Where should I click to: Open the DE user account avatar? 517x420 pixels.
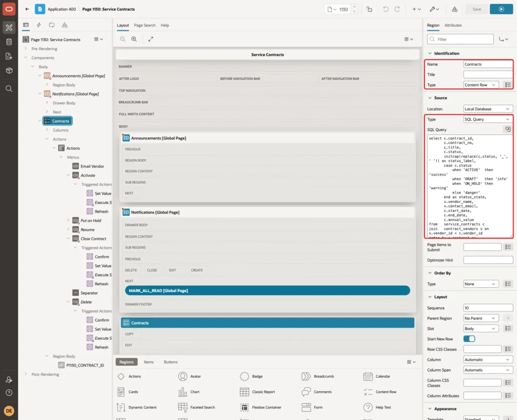(x=9, y=411)
